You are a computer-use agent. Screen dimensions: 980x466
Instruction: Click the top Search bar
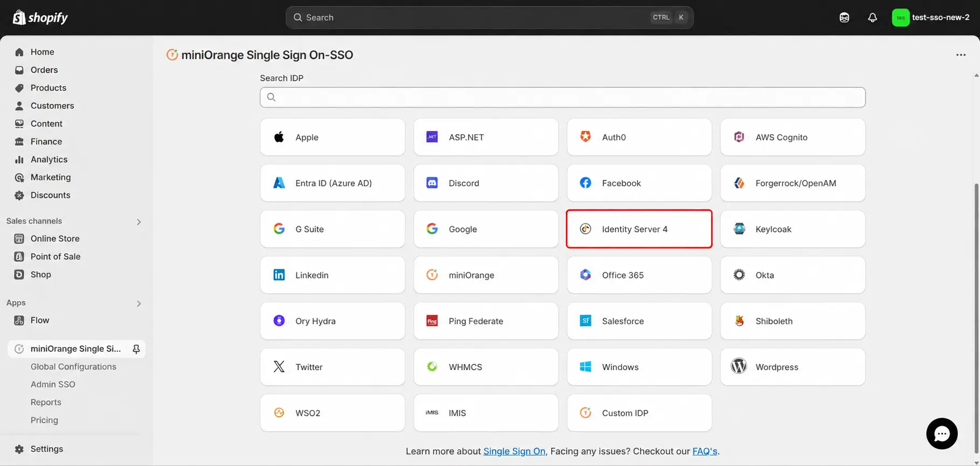(489, 18)
